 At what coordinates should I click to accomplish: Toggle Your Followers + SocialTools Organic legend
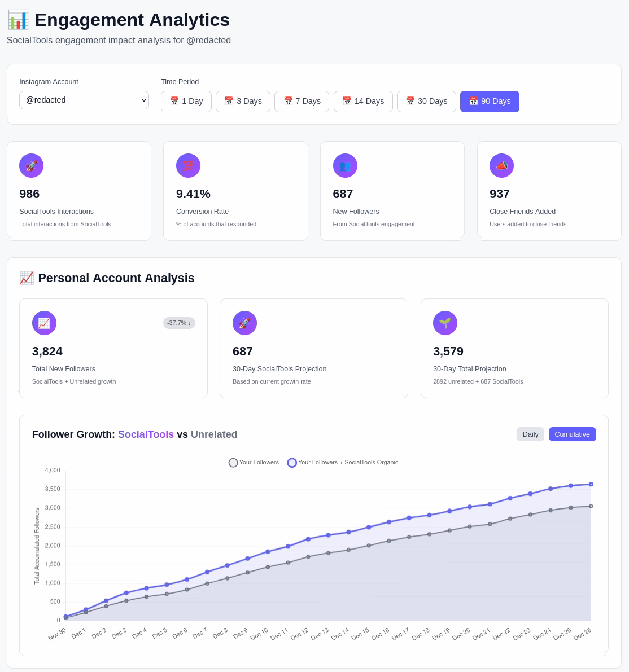coord(342,463)
